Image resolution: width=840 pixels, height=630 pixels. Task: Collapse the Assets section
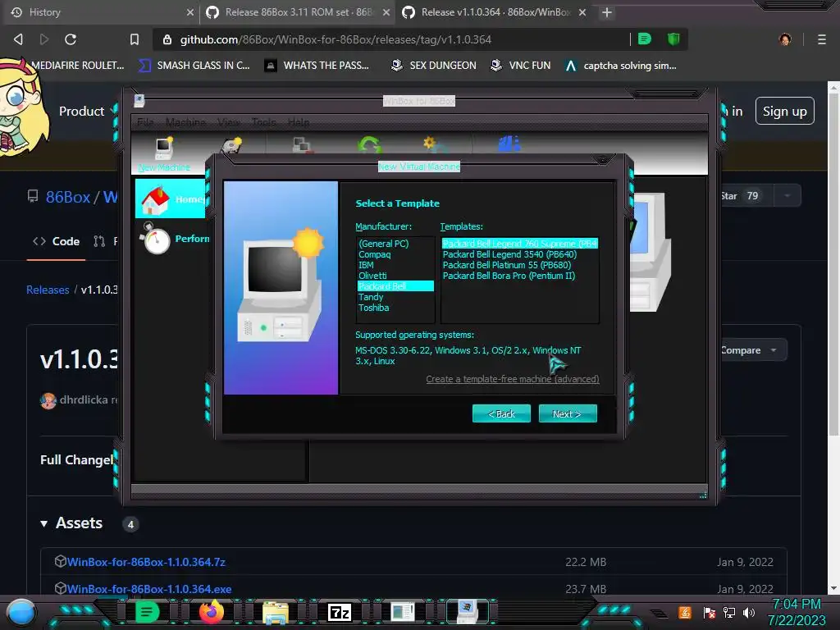coord(44,523)
